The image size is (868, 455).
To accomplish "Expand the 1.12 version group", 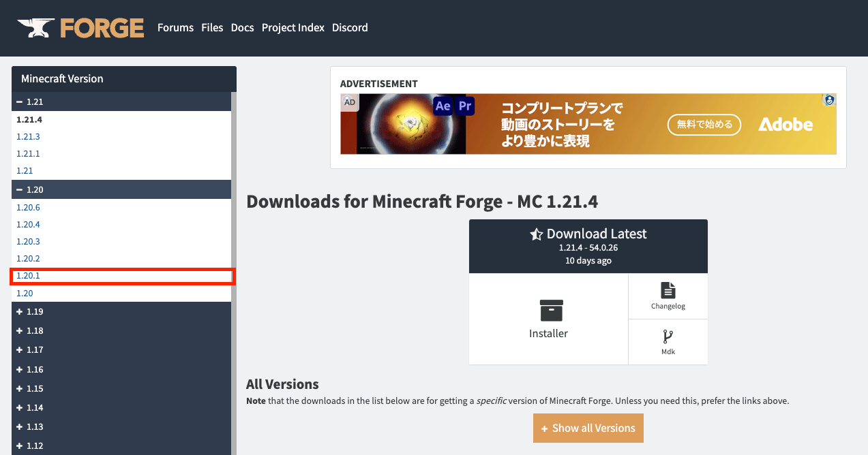I will [x=121, y=445].
